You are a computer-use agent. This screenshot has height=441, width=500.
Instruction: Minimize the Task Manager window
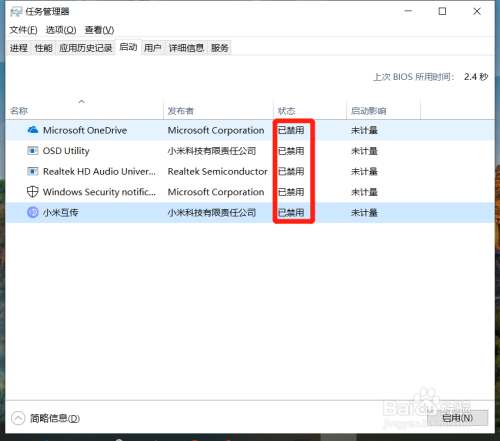[408, 11]
